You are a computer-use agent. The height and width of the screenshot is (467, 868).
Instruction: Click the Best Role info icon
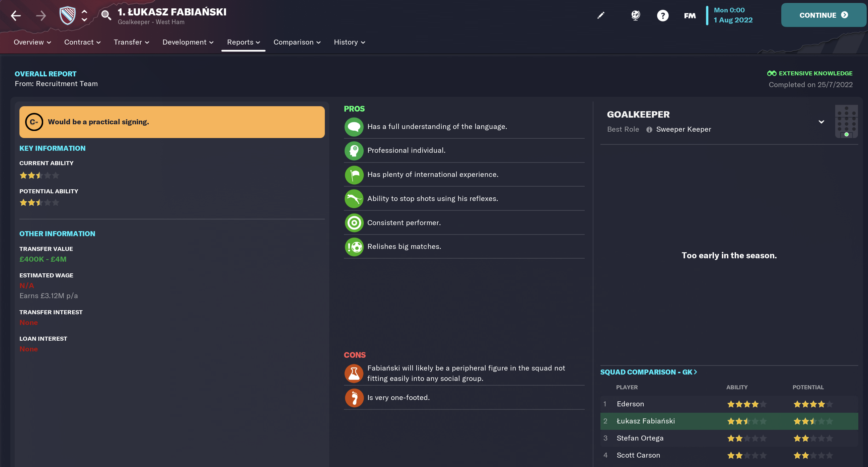(649, 129)
